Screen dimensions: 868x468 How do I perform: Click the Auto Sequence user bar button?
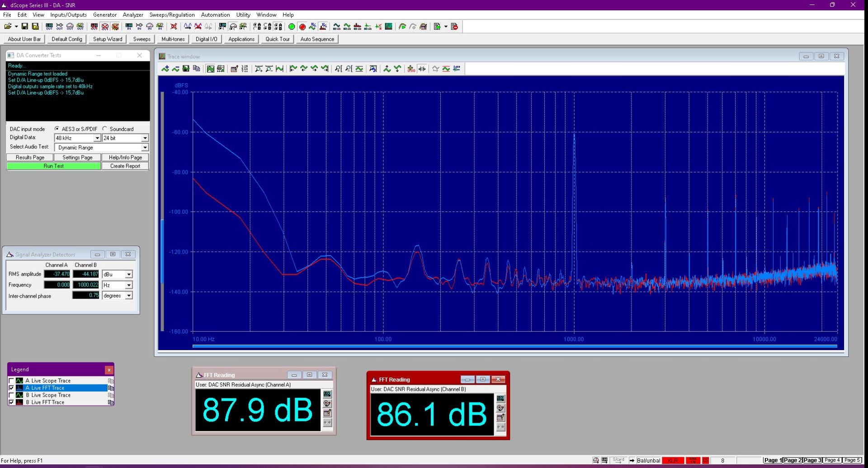(x=317, y=39)
